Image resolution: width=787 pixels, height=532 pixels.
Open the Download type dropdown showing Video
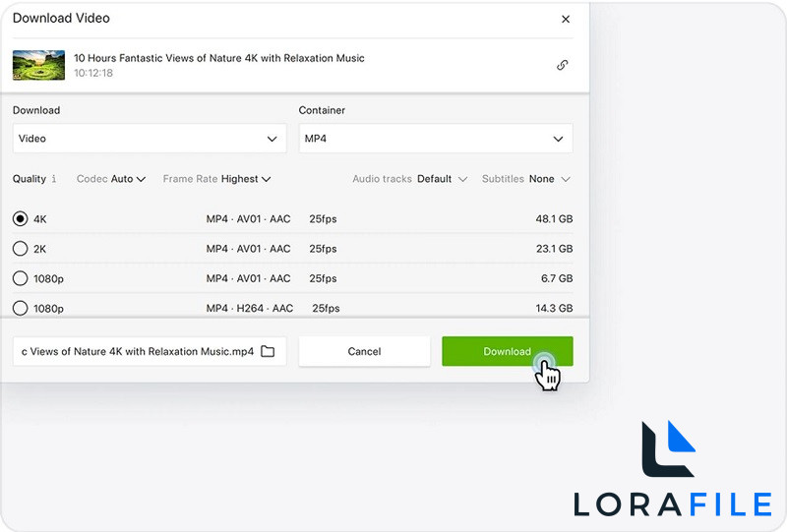click(150, 139)
